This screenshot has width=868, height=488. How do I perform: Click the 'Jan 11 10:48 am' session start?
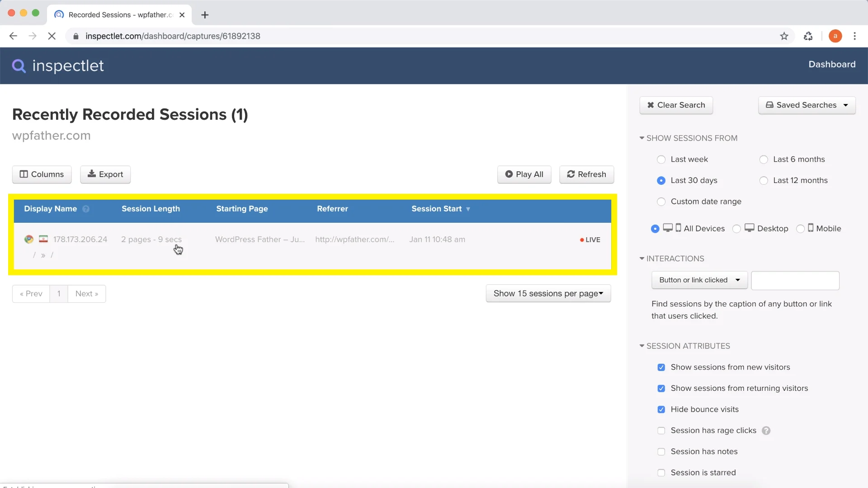click(437, 239)
